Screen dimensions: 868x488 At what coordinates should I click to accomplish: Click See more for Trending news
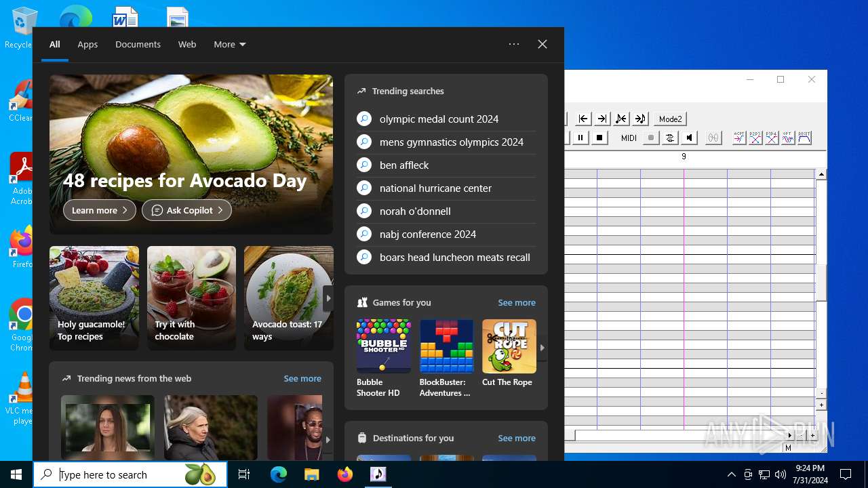302,378
